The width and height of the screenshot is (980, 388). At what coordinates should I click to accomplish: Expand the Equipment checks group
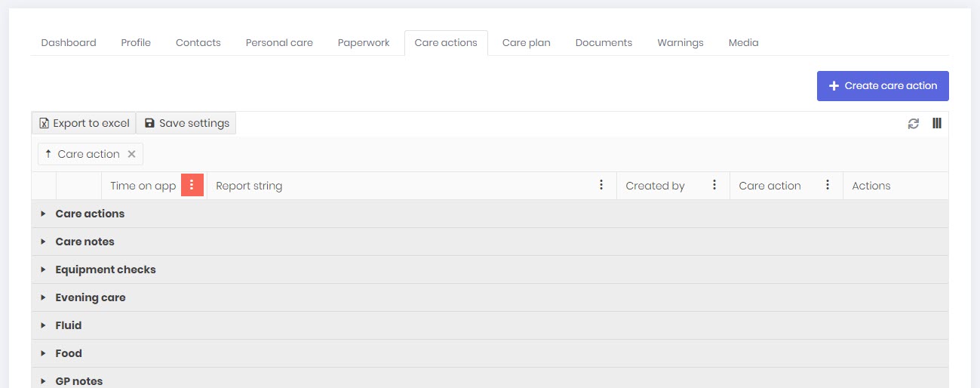pyautogui.click(x=43, y=269)
